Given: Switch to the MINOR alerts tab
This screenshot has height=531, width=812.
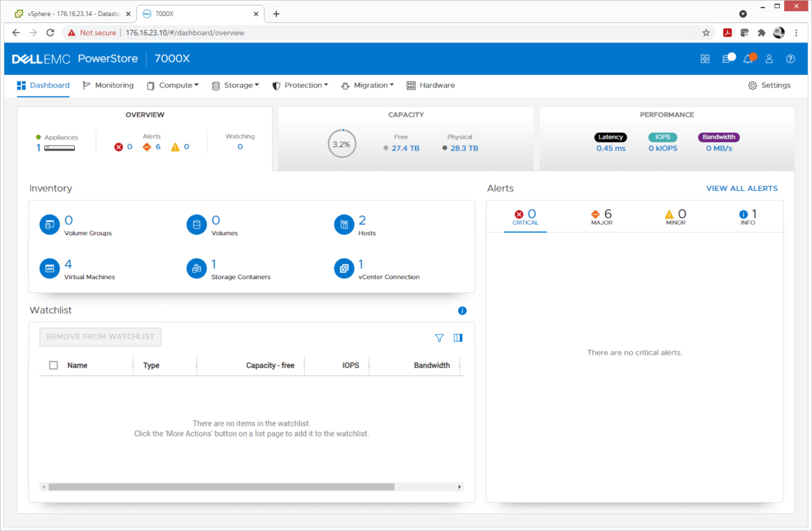Looking at the screenshot, I should click(675, 217).
